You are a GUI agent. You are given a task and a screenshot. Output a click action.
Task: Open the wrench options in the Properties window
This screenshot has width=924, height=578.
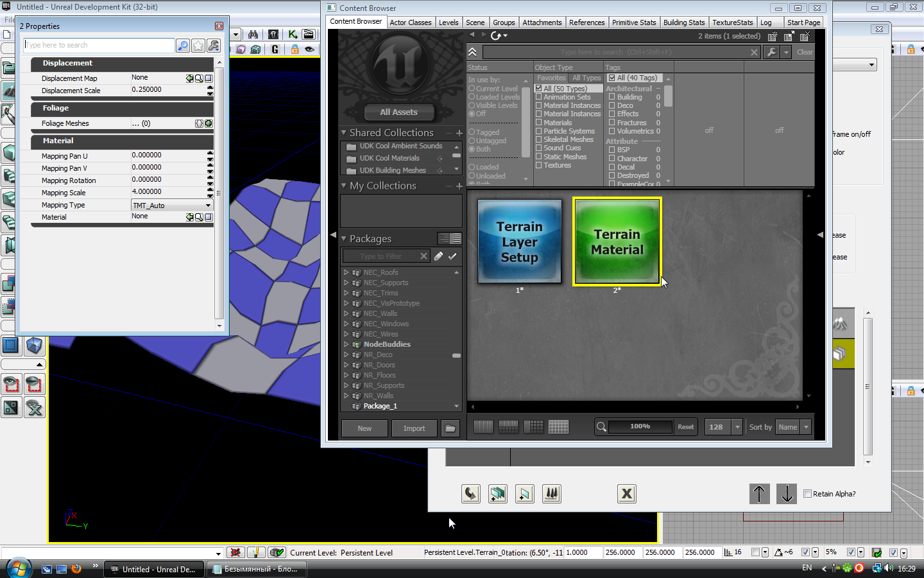(214, 46)
